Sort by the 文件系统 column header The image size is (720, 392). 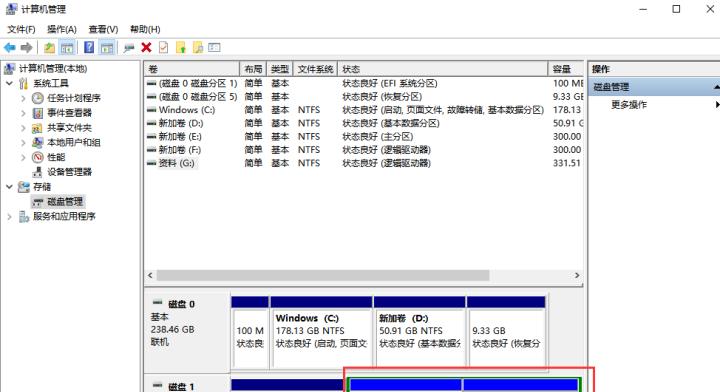point(315,69)
